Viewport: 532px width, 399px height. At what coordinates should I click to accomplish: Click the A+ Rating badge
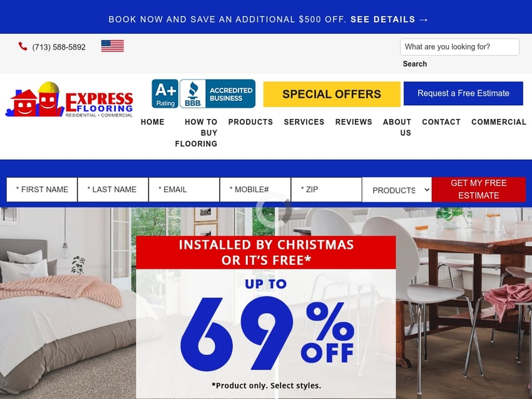(165, 94)
